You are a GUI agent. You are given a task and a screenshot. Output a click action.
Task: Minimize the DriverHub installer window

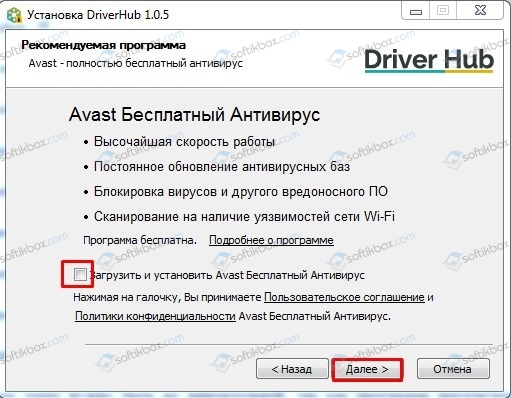click(x=416, y=11)
